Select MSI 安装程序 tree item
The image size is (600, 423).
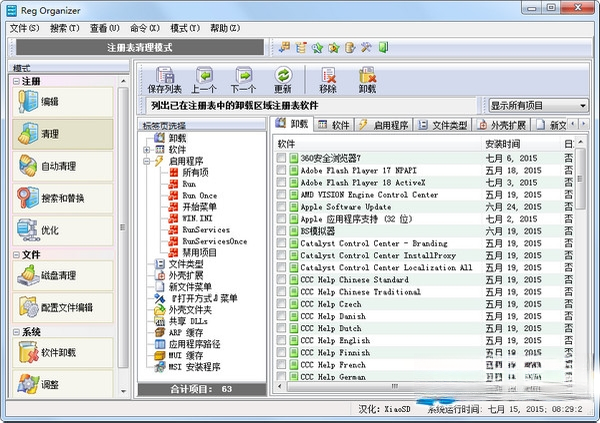pos(194,367)
